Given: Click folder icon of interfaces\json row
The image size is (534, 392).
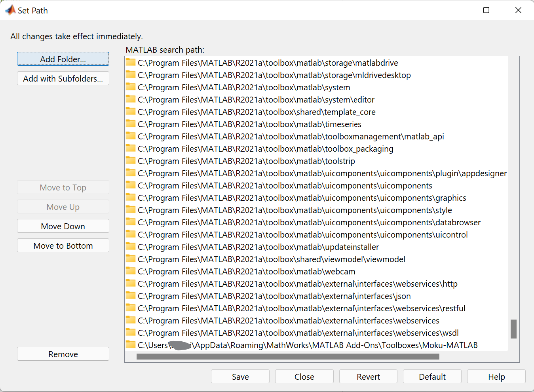Looking at the screenshot, I should coord(131,295).
